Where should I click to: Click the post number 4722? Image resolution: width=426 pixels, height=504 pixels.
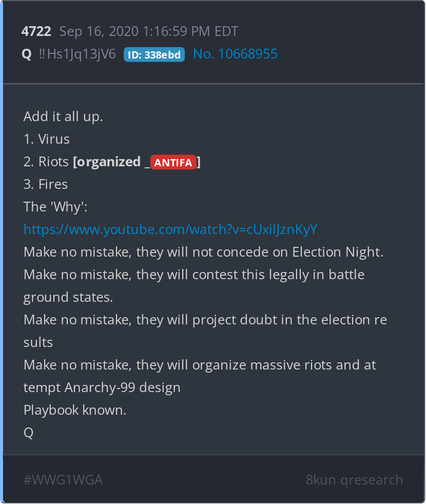36,31
